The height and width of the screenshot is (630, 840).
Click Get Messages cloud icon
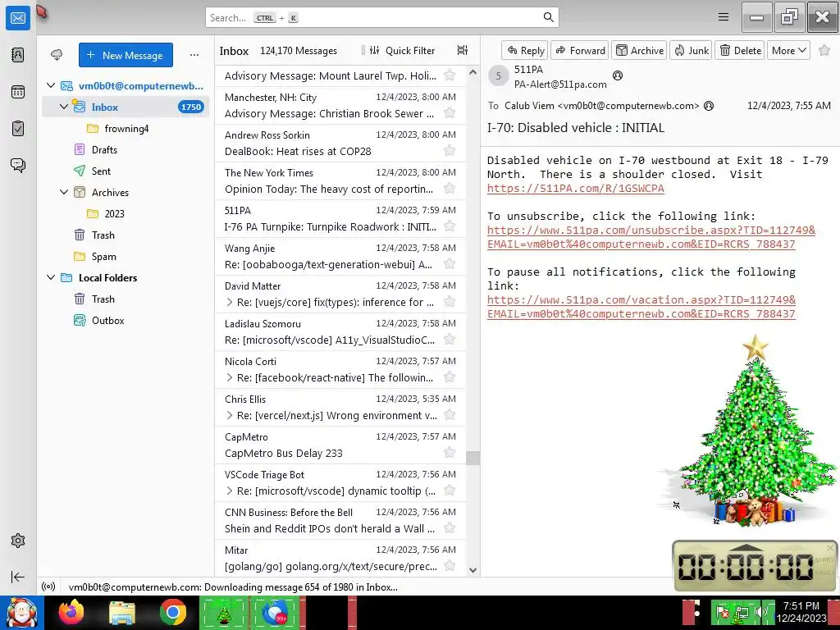(57, 55)
